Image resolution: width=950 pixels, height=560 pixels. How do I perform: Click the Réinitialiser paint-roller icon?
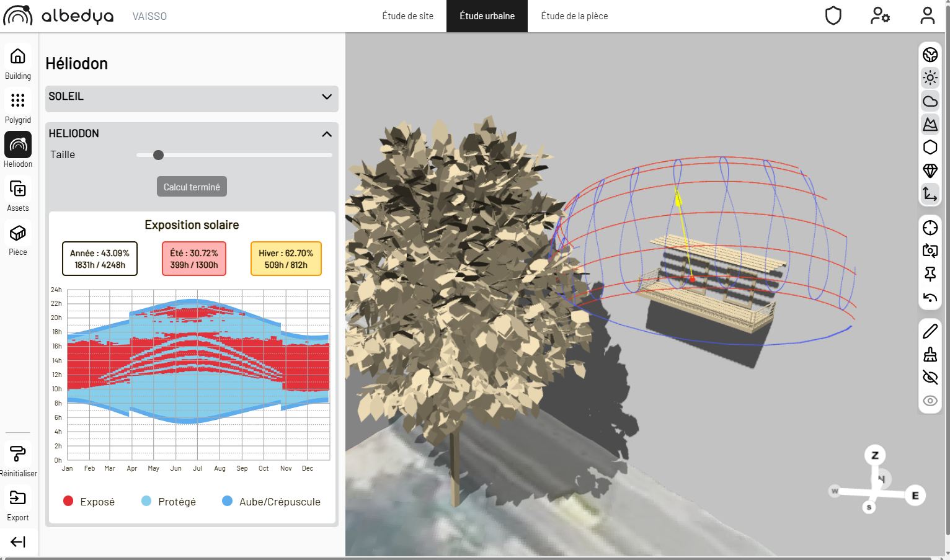coord(18,455)
